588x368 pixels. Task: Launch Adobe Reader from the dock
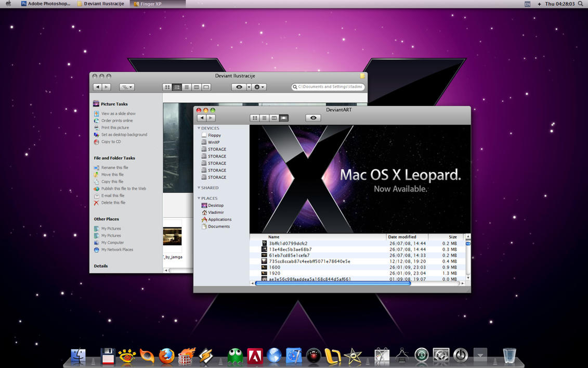[x=255, y=356]
